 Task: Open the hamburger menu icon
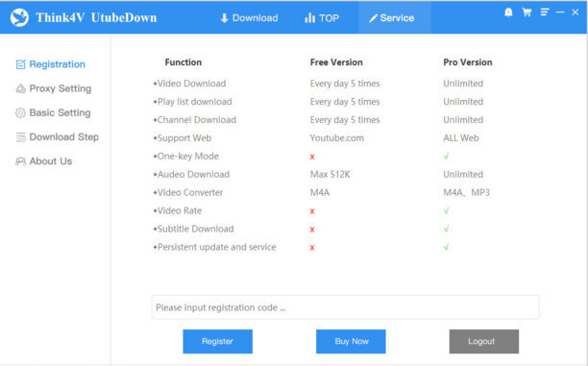tap(545, 12)
